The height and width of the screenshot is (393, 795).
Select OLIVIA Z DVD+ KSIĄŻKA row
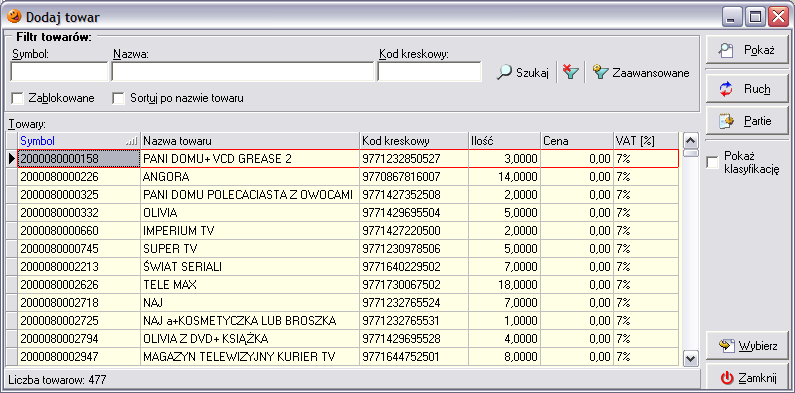(348, 339)
